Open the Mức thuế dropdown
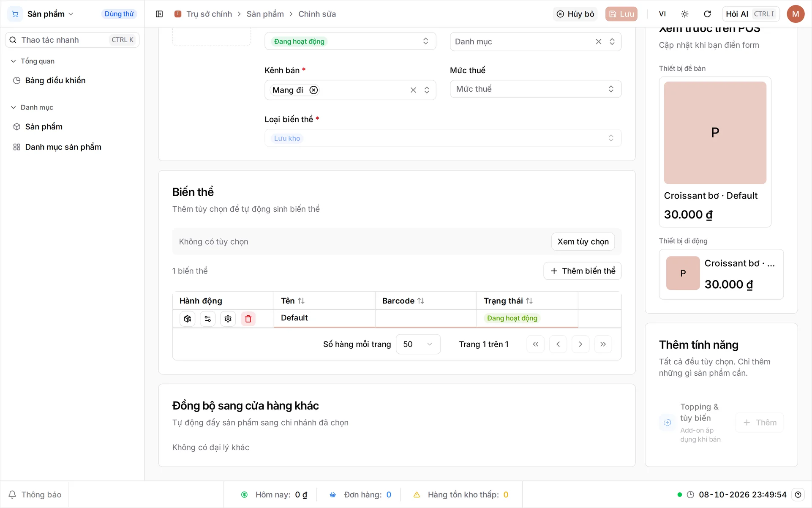Screen dimensions: 812x508 coord(535,89)
